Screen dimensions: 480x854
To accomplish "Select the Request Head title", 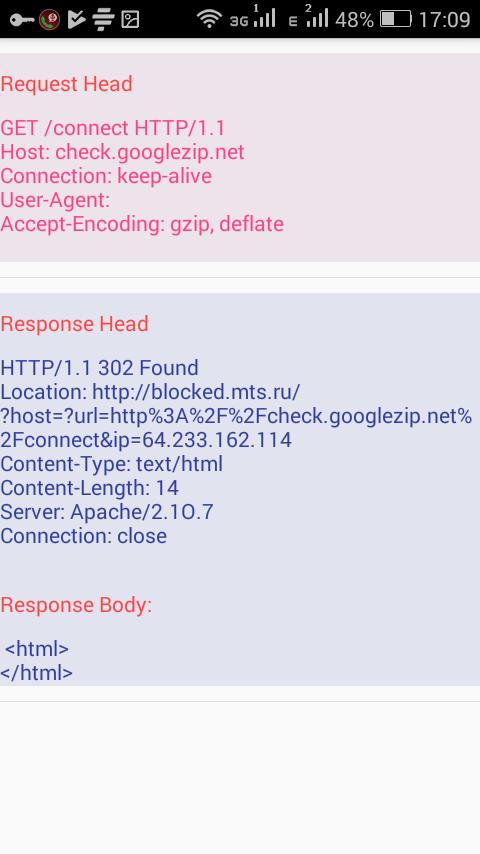I will 66,84.
